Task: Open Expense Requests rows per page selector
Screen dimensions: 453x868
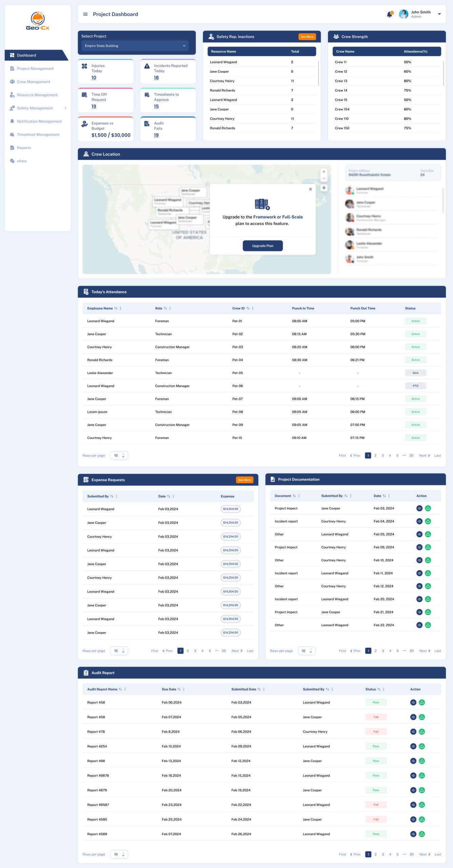Action: click(119, 651)
